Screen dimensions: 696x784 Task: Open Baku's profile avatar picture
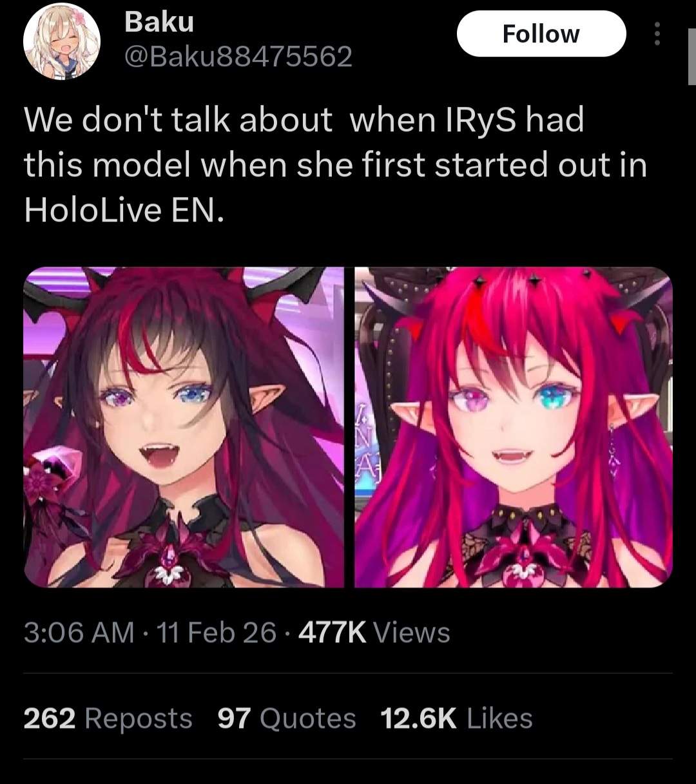pyautogui.click(x=62, y=41)
